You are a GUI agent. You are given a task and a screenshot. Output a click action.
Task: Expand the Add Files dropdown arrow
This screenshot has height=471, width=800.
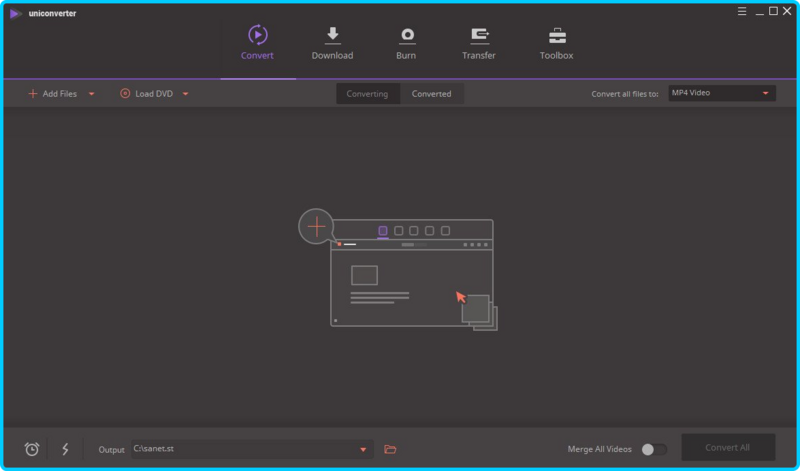(92, 94)
